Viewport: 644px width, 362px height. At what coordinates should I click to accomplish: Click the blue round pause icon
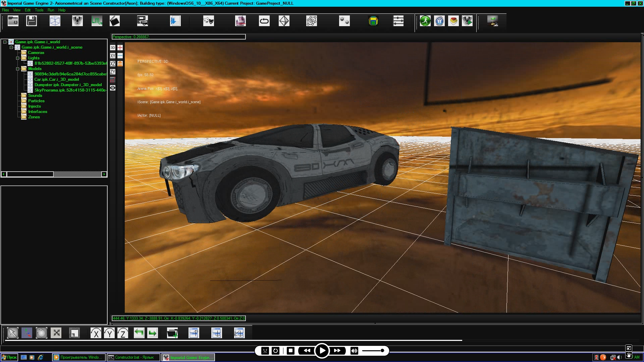pyautogui.click(x=439, y=21)
